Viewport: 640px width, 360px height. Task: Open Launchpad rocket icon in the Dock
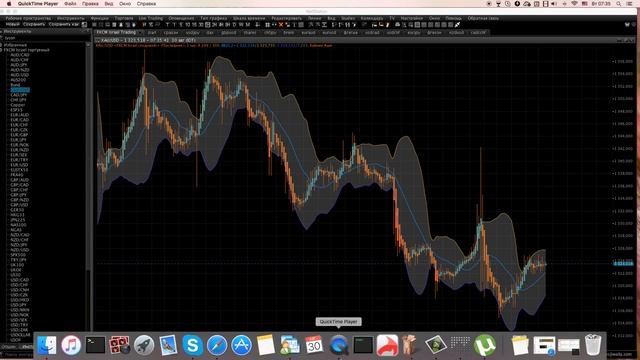(144, 345)
